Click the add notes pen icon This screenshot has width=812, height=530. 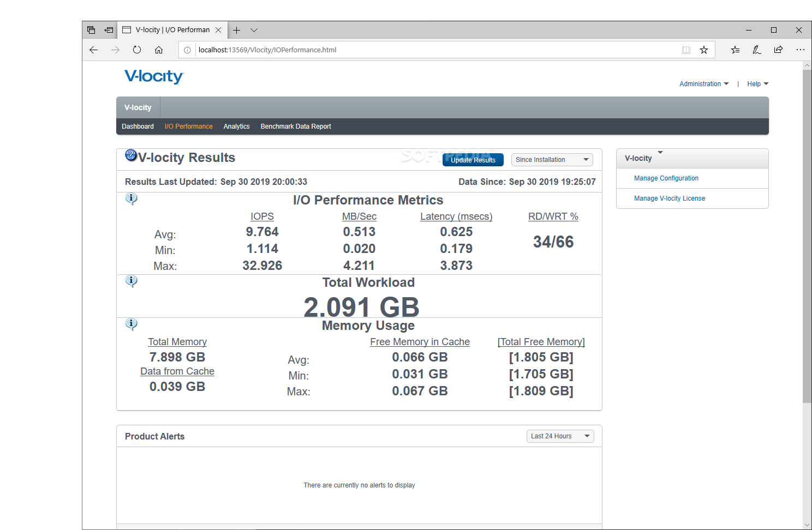[756, 50]
